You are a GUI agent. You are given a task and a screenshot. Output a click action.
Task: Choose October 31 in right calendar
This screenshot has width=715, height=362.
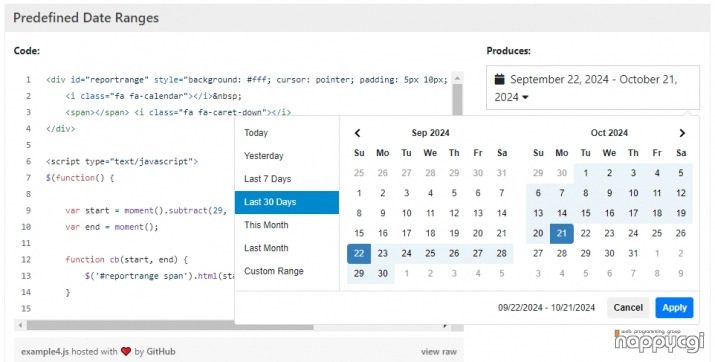633,253
